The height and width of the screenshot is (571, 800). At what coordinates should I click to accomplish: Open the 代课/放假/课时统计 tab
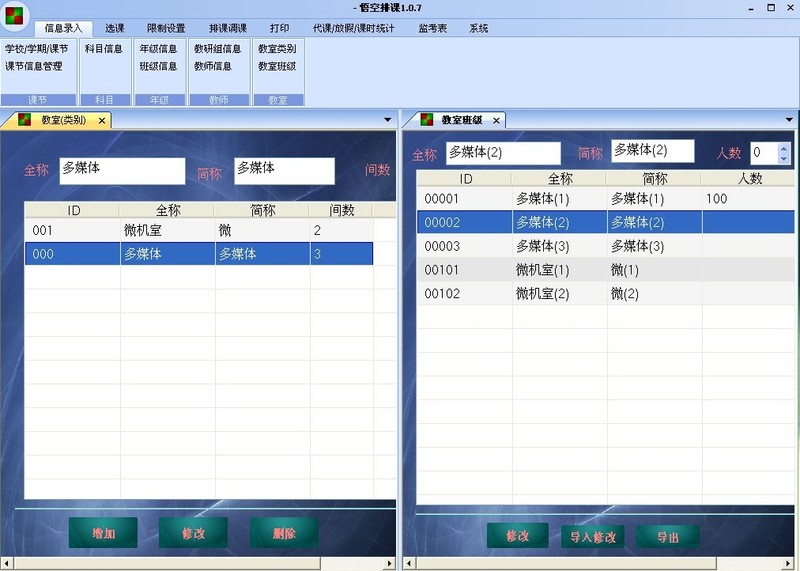coord(354,29)
